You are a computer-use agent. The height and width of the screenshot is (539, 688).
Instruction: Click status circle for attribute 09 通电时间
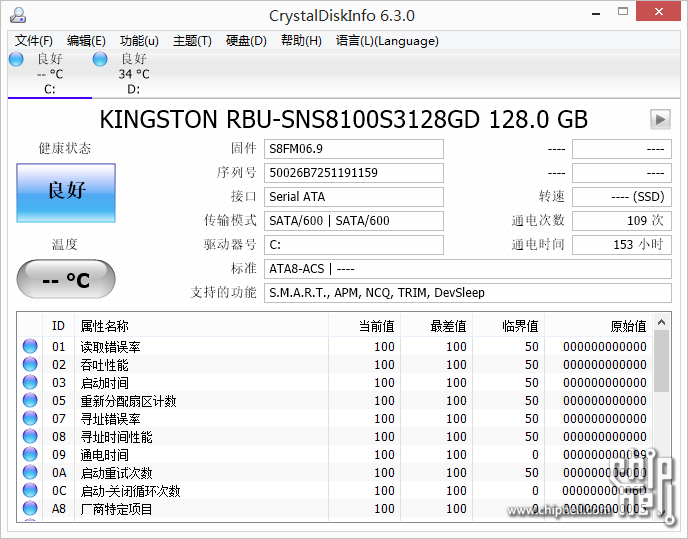30,454
